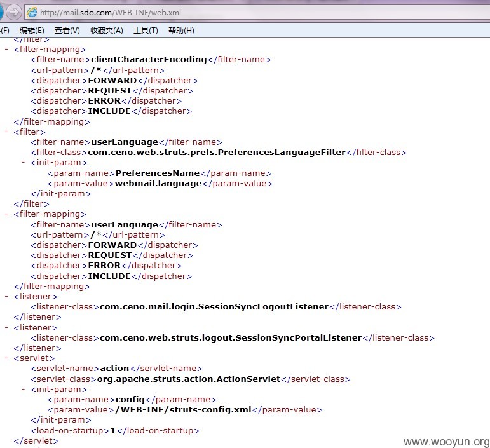Click ERROR dispatcher in first filter-mapping
Image resolution: width=490 pixels, height=448 pixels.
104,101
